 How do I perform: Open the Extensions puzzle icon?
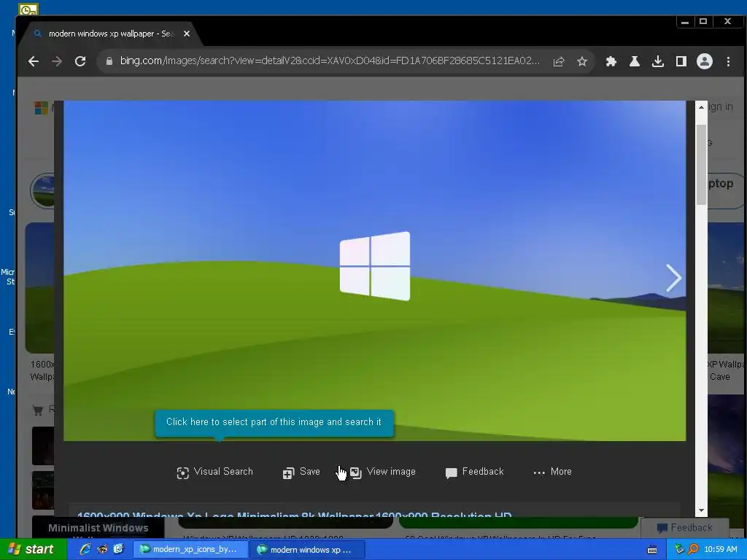coord(611,61)
